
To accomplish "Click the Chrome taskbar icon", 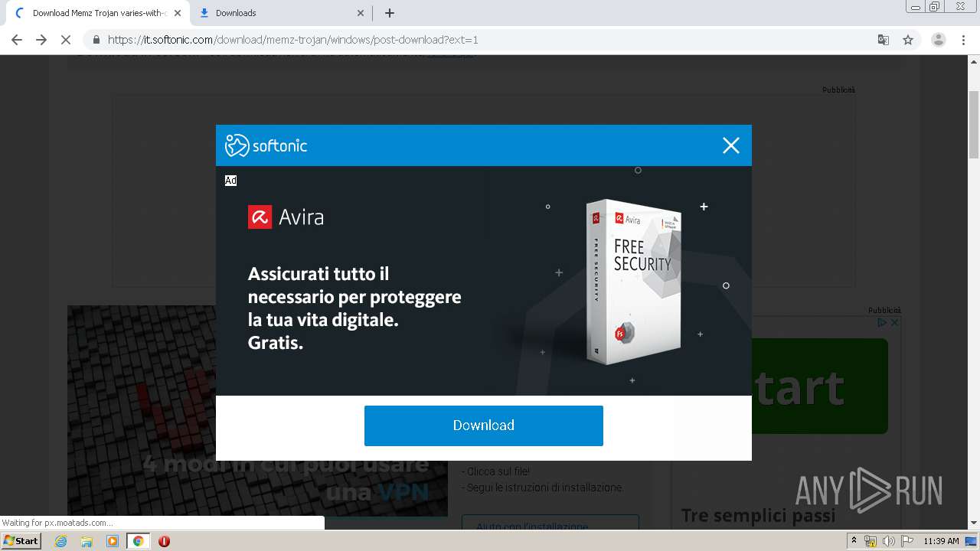I will tap(138, 541).
